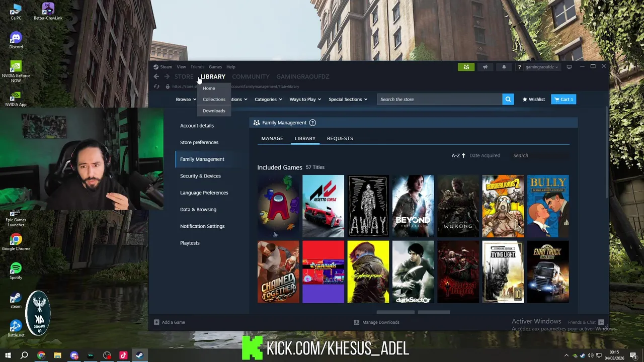Open OBS taskbar icon

pos(107,355)
